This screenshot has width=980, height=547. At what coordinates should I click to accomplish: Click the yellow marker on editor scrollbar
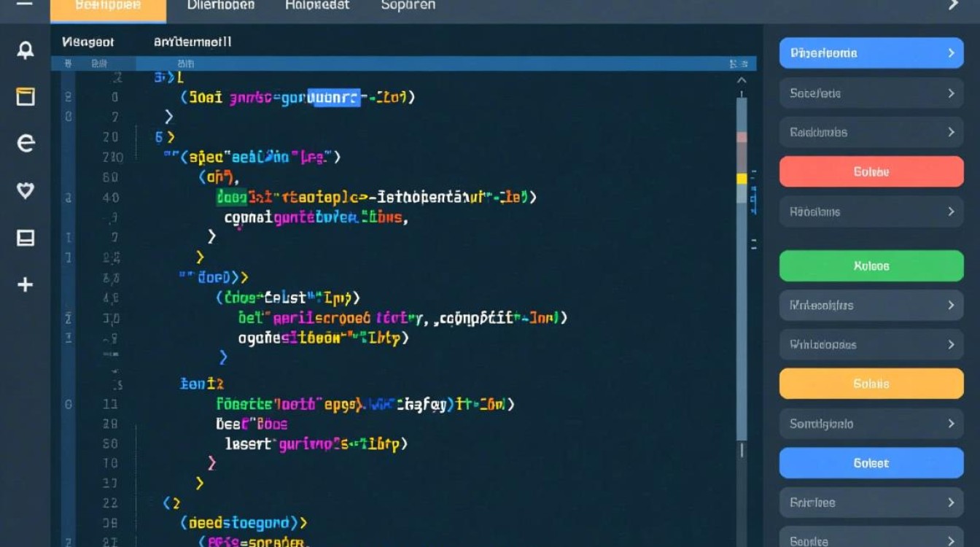[742, 179]
